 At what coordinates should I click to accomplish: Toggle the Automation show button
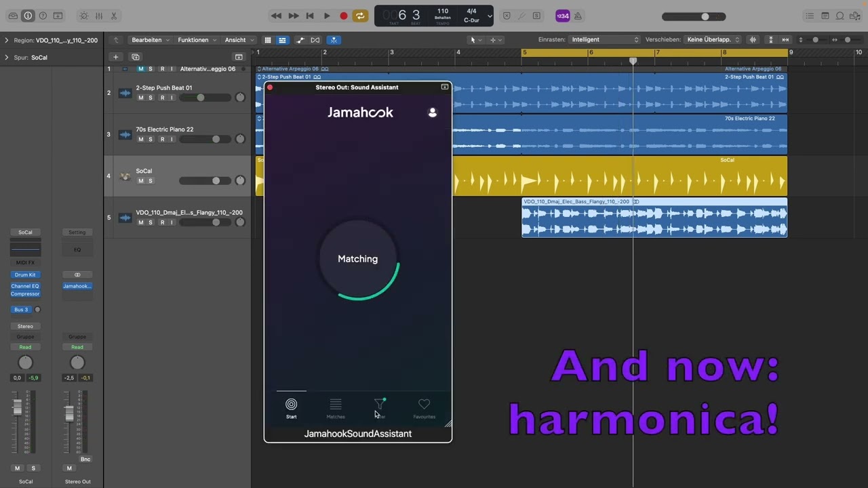coord(300,40)
